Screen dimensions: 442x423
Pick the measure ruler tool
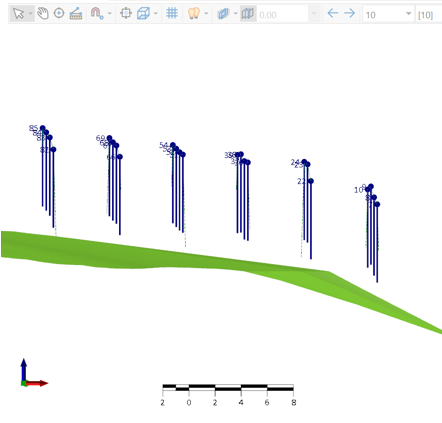pos(76,13)
